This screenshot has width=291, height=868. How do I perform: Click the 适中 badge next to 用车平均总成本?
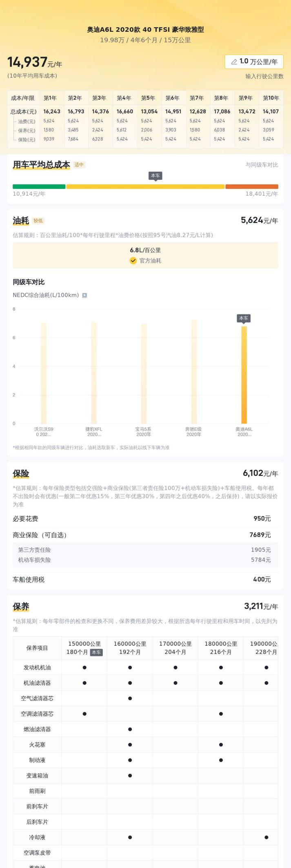[79, 165]
